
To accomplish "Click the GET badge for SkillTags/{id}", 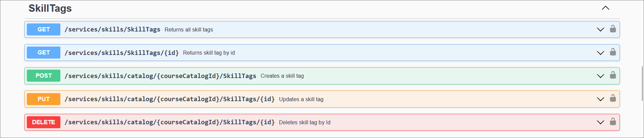I will point(44,53).
